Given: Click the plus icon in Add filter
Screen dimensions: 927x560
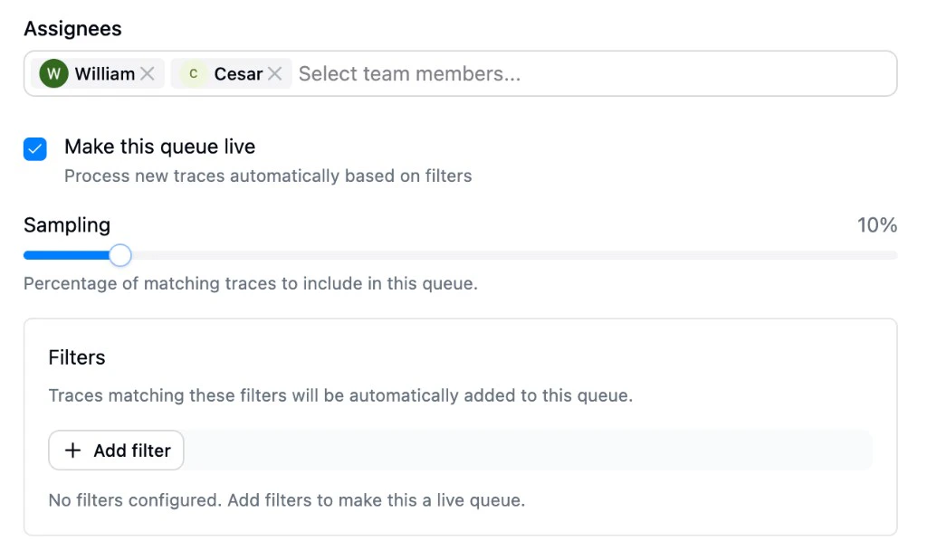Looking at the screenshot, I should [72, 450].
